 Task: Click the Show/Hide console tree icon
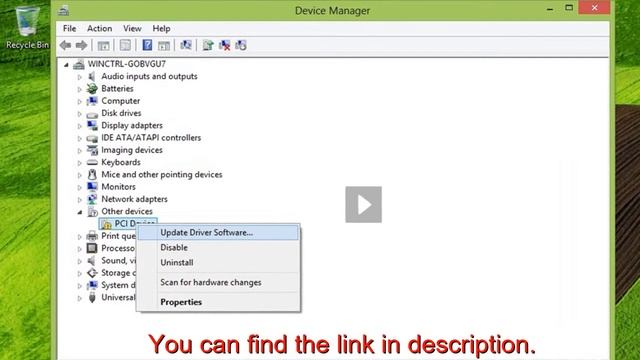(x=103, y=45)
